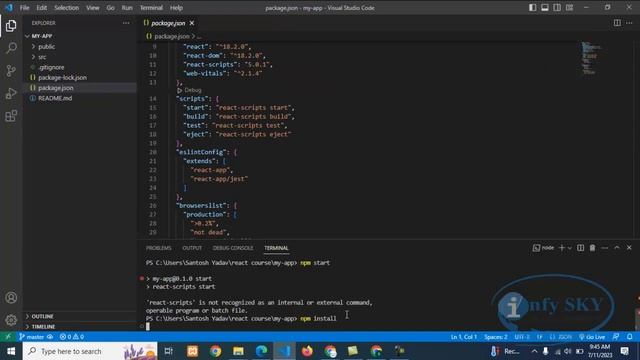Open the .gitignore file
640x360 pixels.
pyautogui.click(x=80, y=67)
